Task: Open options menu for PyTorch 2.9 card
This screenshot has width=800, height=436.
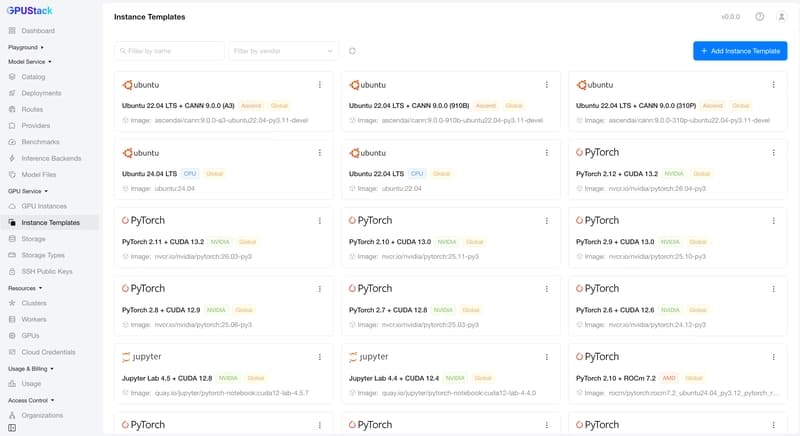Action: coord(773,221)
